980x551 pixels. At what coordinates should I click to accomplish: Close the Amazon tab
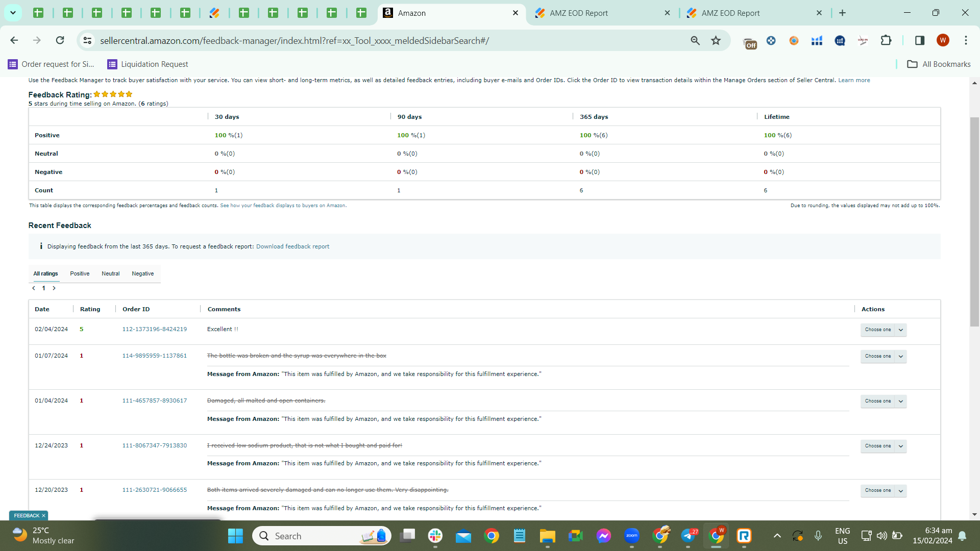(516, 13)
